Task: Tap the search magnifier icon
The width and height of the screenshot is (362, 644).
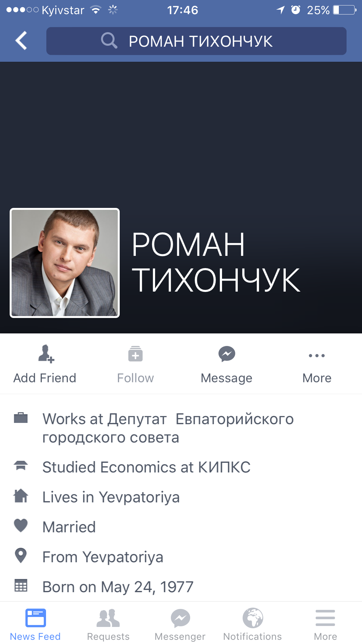Action: click(x=109, y=41)
